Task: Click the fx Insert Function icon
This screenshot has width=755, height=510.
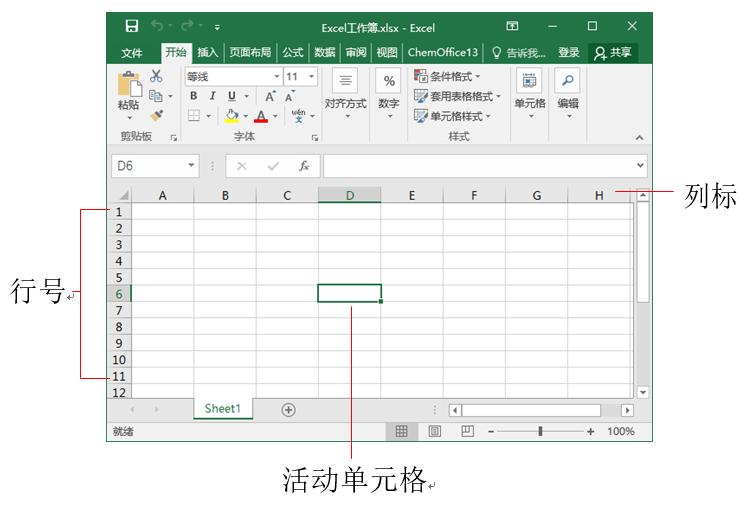Action: [x=303, y=166]
